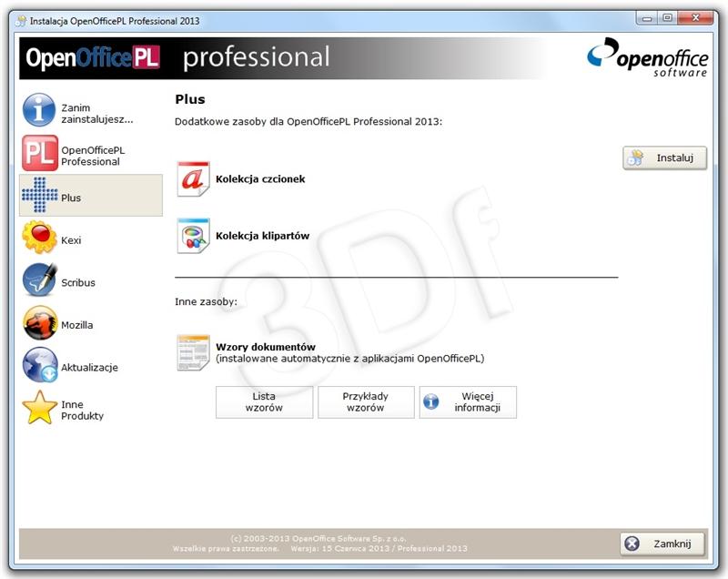The image size is (728, 579).
Task: Click the Wzory dokumentów heading text
Action: pos(266,347)
